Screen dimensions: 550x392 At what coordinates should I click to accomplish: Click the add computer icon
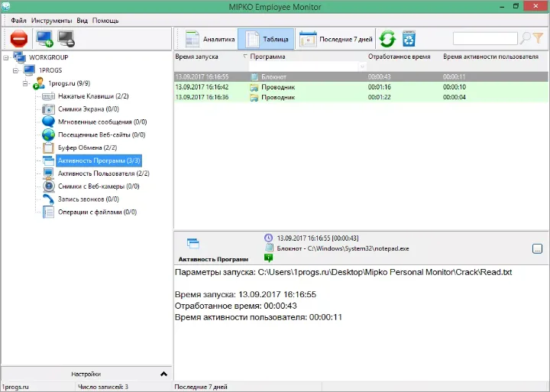[44, 39]
